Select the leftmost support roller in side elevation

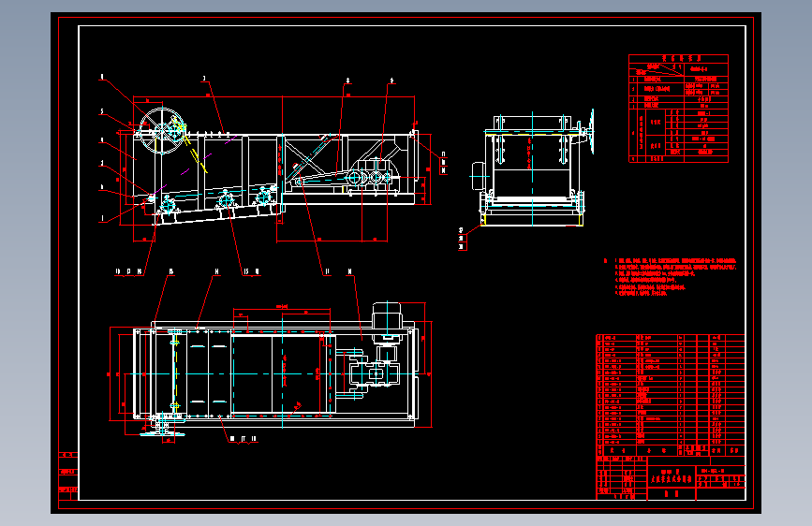coord(168,205)
